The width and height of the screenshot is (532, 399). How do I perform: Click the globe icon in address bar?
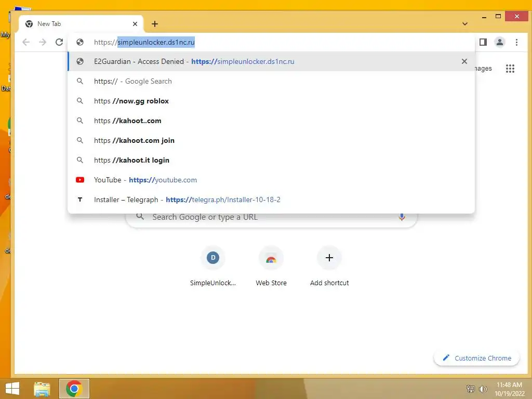(80, 42)
